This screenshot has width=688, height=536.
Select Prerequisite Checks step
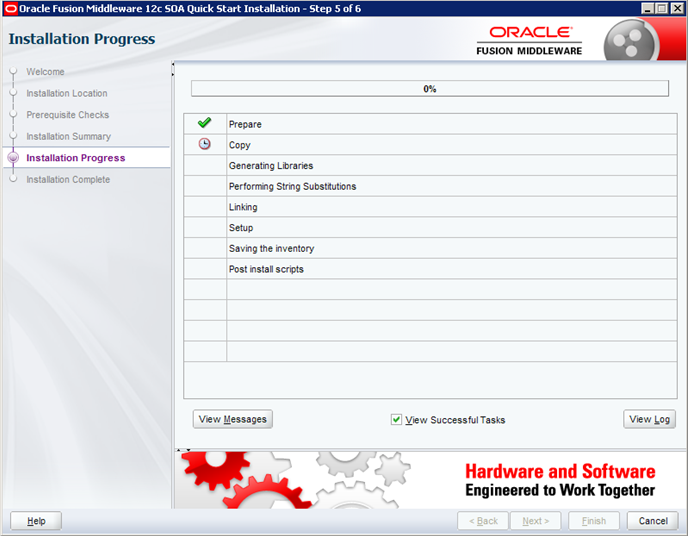68,114
